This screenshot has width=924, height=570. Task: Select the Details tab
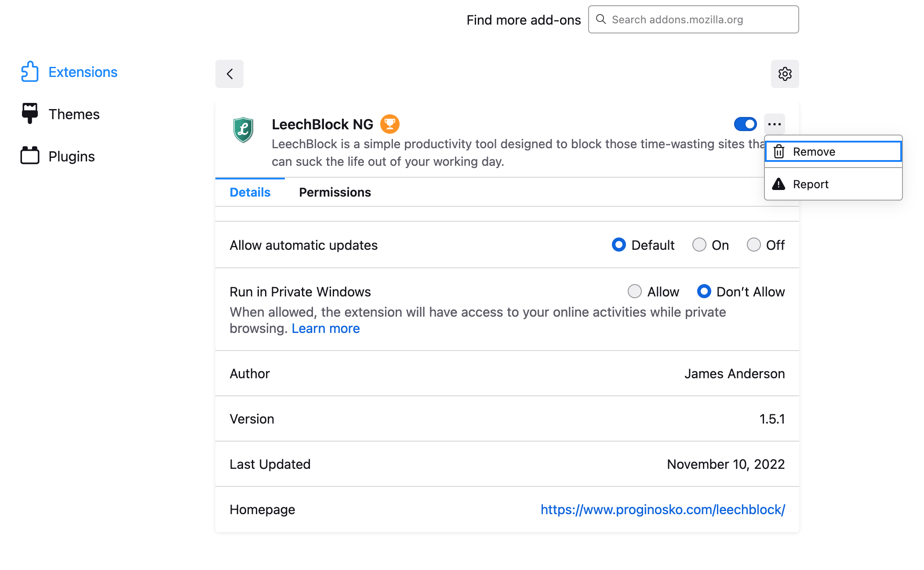pyautogui.click(x=250, y=192)
